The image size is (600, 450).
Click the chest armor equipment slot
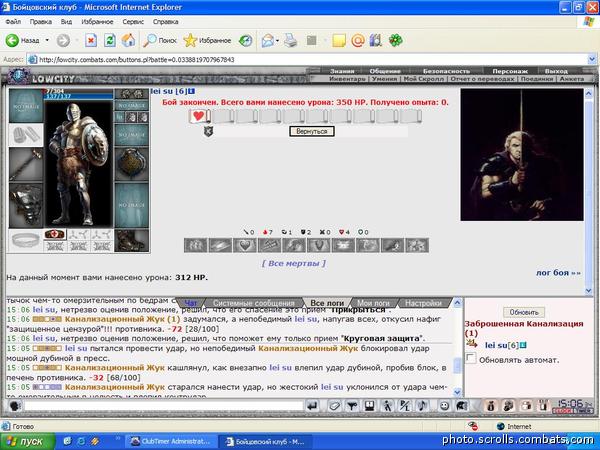click(26, 205)
